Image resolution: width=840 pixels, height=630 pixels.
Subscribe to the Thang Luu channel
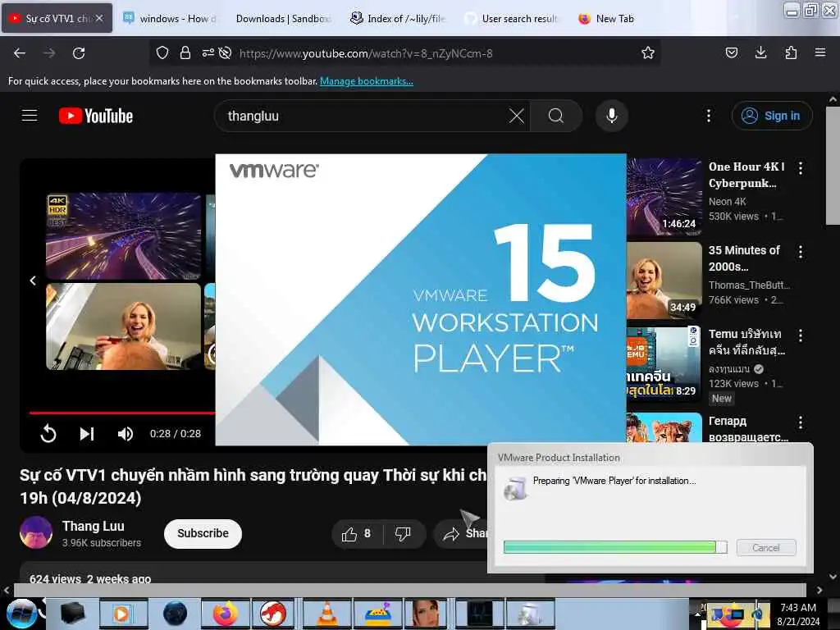[203, 533]
